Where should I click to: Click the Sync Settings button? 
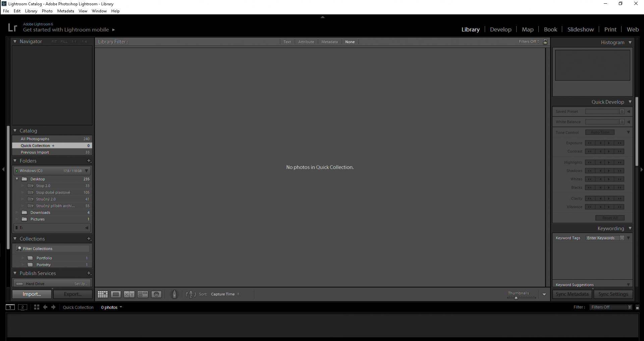613,294
